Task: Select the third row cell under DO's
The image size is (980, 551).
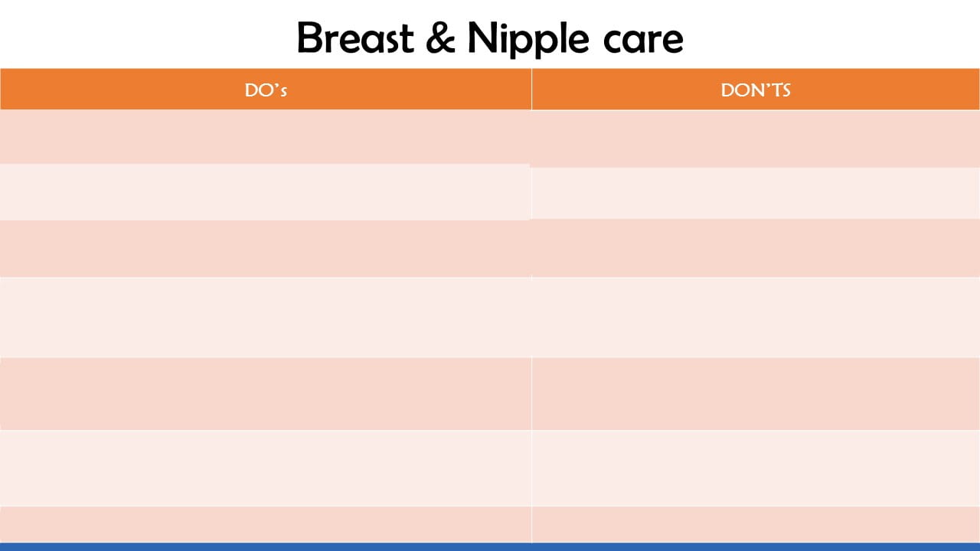Action: click(266, 249)
